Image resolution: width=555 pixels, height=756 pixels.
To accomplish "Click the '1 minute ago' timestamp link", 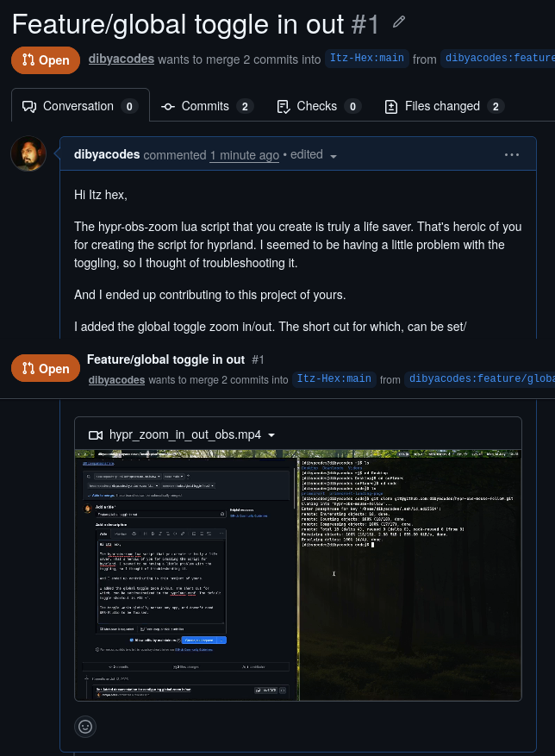I will [x=245, y=155].
